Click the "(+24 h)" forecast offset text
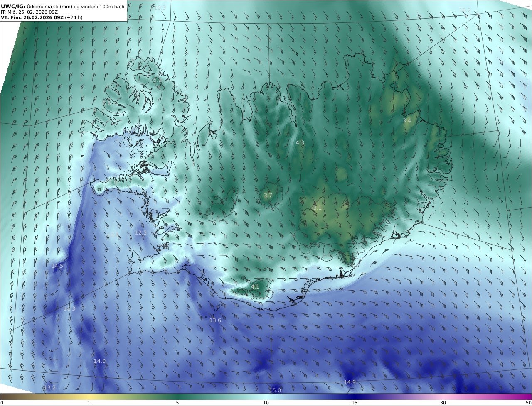Screen dimensions: 532x406 coord(74,17)
